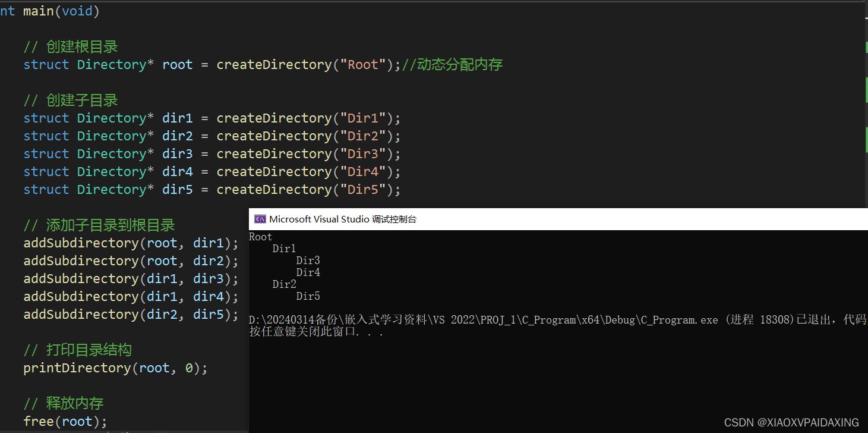Click the 添加子目录到根目录 comment
Viewport: 868px width, 433px height.
(x=99, y=225)
